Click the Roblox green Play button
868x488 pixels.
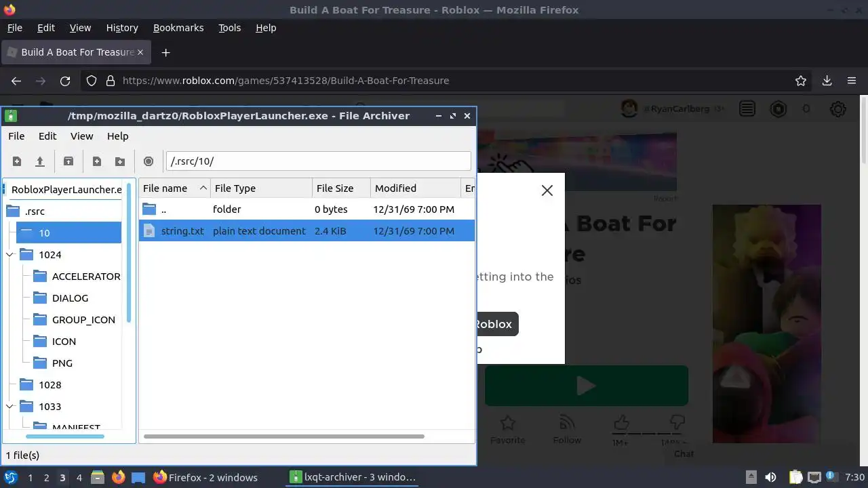[587, 386]
